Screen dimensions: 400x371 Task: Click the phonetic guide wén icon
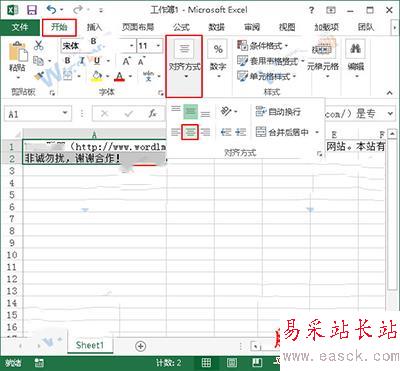(148, 76)
